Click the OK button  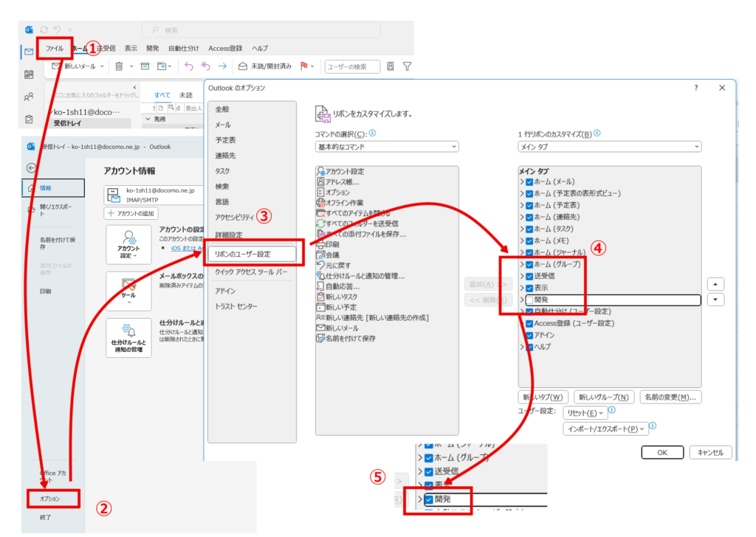coord(661,452)
